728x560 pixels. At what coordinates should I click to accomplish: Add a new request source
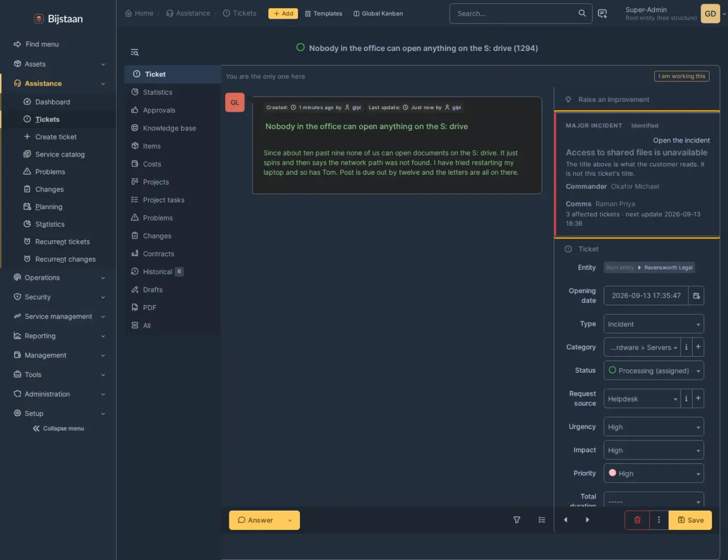(x=698, y=398)
